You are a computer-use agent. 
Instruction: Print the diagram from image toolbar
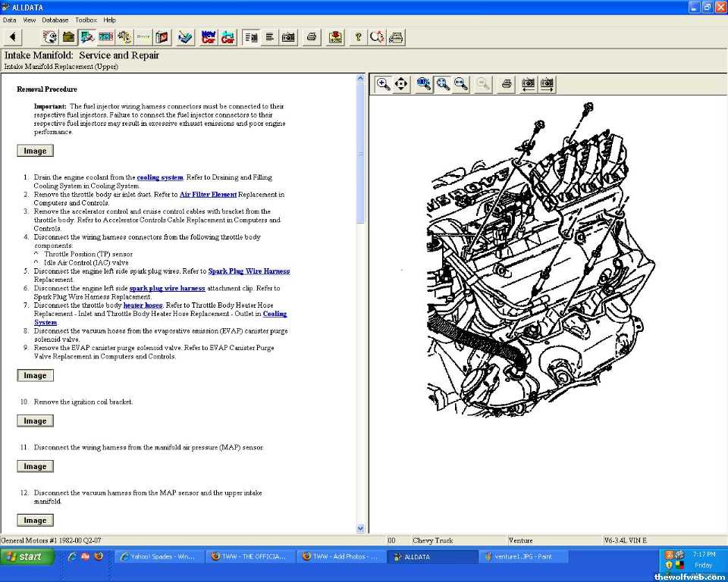(507, 84)
